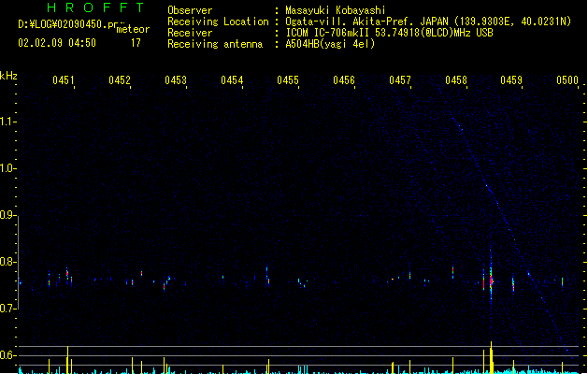
Task: Click the 0455 time axis label
Action: [288, 80]
